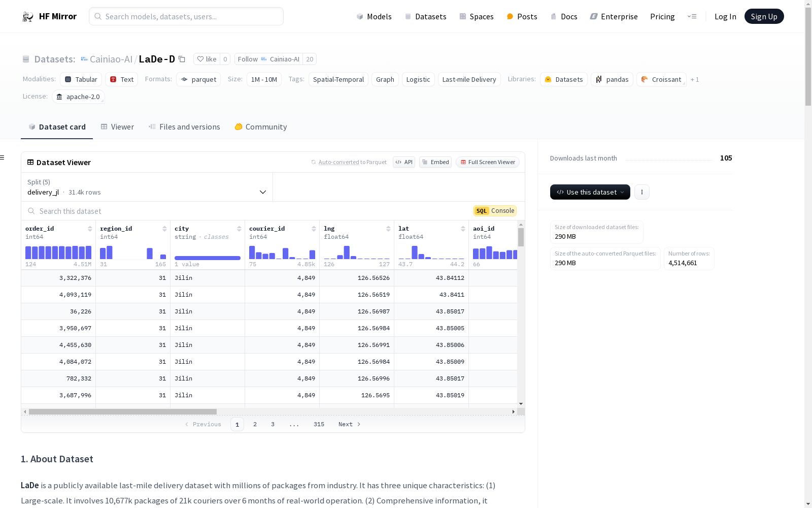This screenshot has height=508, width=812.
Task: Click the apache-2.0 license tag
Action: (78, 97)
